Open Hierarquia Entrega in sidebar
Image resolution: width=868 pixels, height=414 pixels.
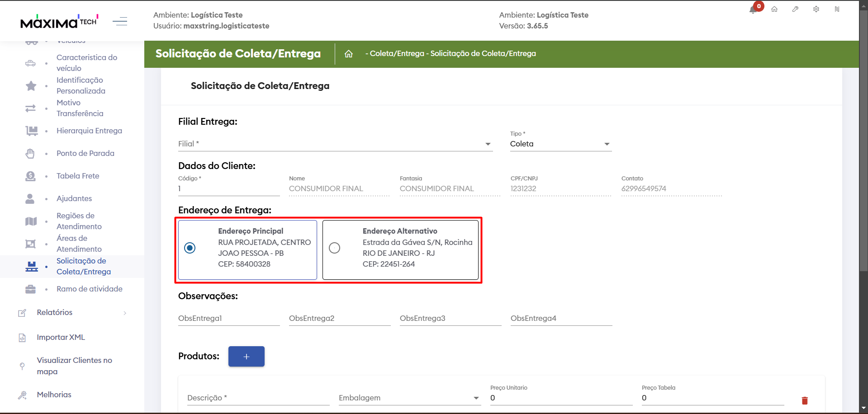point(89,131)
